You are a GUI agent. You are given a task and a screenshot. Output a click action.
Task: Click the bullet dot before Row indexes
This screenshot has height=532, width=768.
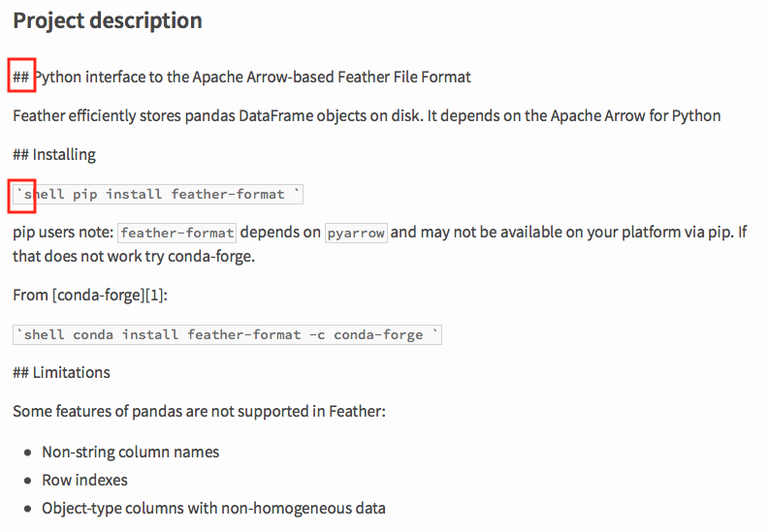click(x=28, y=481)
